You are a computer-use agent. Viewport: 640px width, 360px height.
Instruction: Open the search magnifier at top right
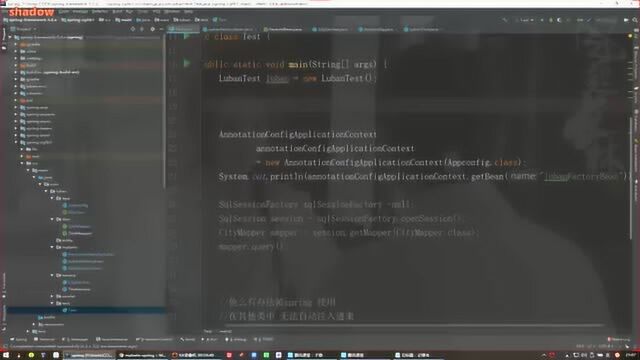coord(635,20)
